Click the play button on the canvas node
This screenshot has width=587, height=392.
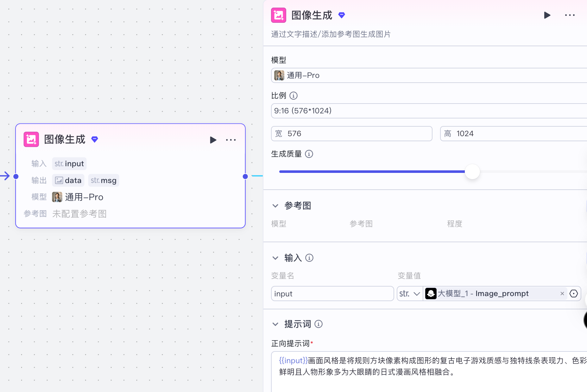(x=213, y=140)
